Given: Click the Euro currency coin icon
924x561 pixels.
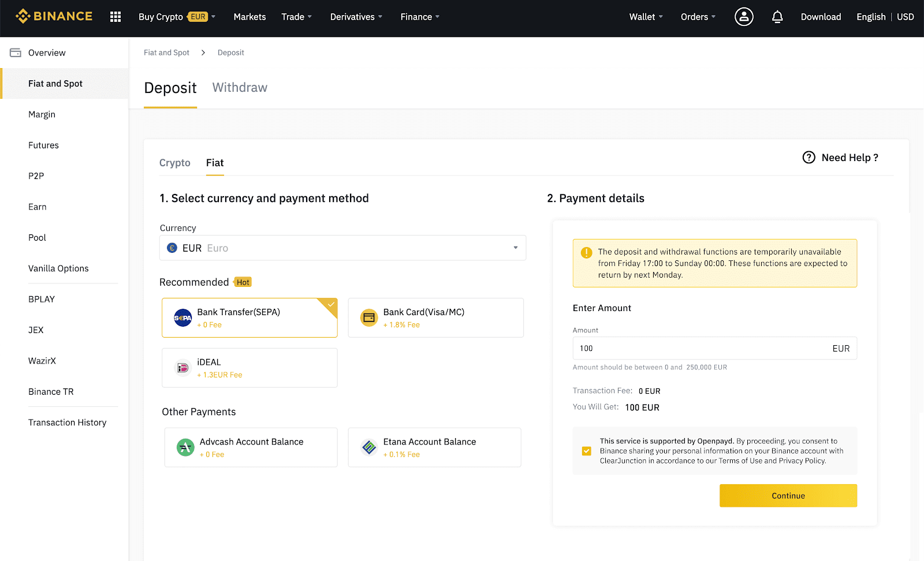Looking at the screenshot, I should tap(172, 248).
